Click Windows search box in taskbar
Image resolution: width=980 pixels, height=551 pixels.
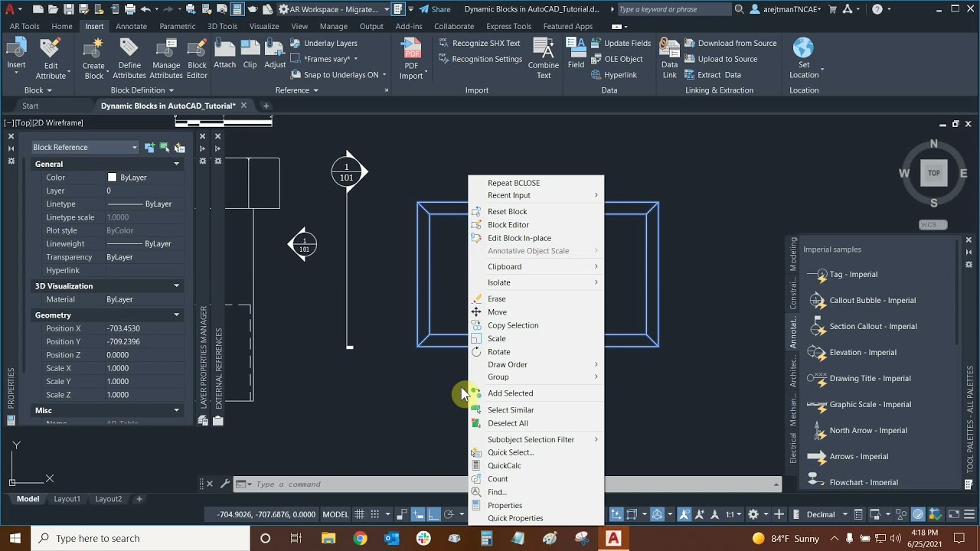click(142, 539)
